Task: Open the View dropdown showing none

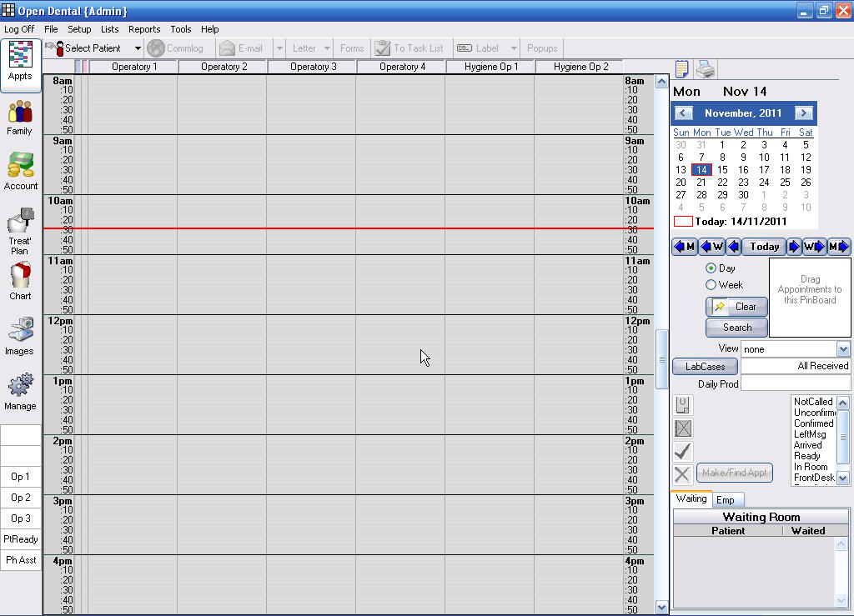Action: point(843,349)
